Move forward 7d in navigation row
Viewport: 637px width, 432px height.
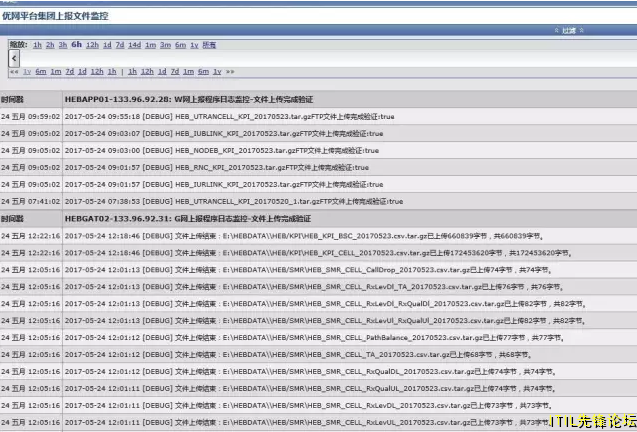175,72
